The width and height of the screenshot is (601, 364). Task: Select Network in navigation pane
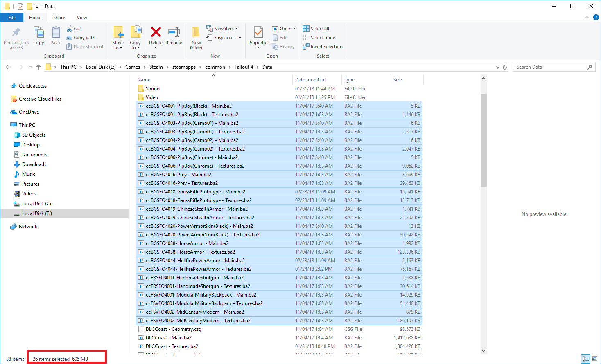pos(28,227)
